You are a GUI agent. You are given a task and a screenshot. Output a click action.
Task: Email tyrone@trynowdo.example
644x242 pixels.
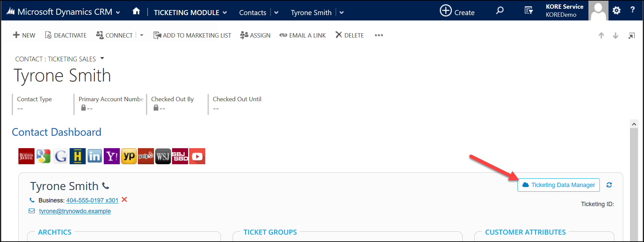pyautogui.click(x=75, y=211)
